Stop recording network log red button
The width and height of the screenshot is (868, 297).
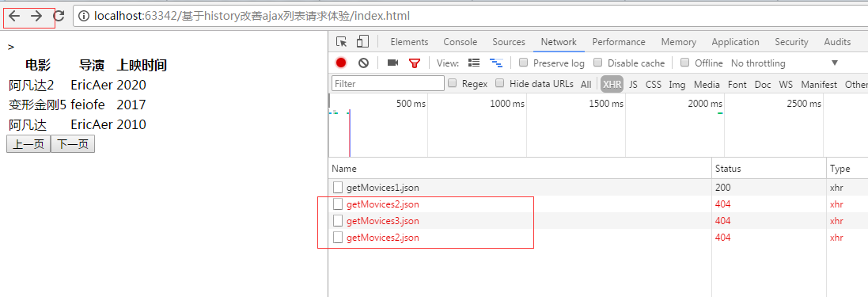tap(341, 63)
